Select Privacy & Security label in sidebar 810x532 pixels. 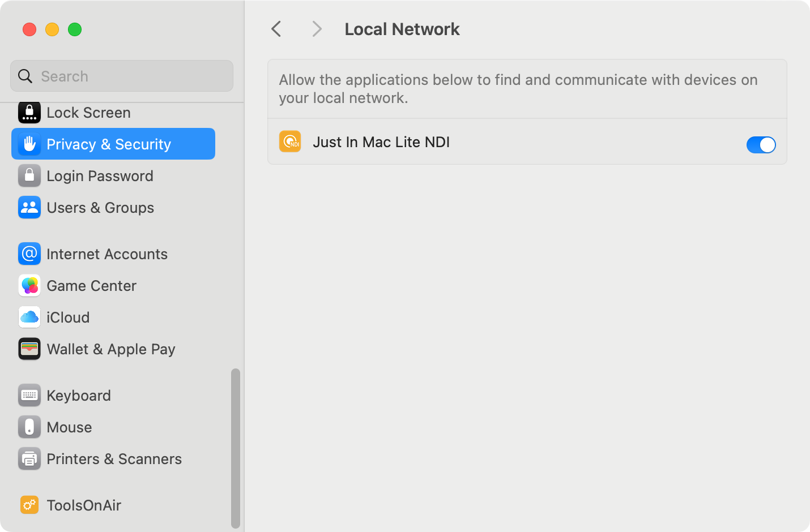point(109,144)
